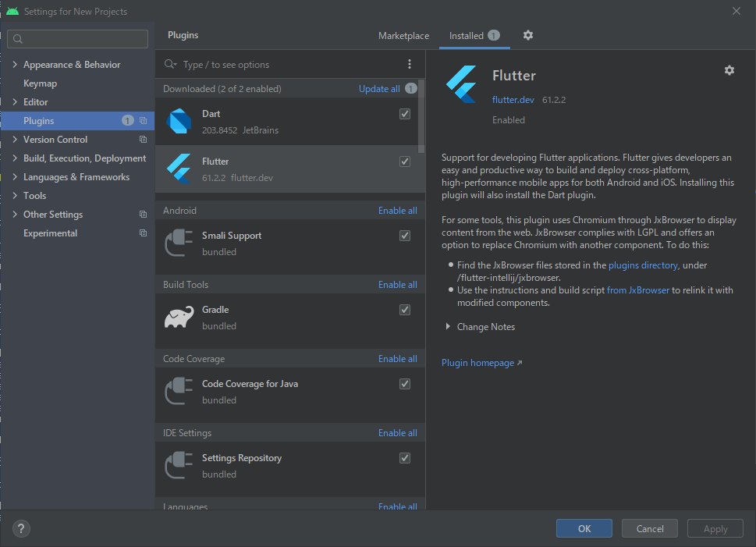Expand the Other Settings section

point(15,214)
